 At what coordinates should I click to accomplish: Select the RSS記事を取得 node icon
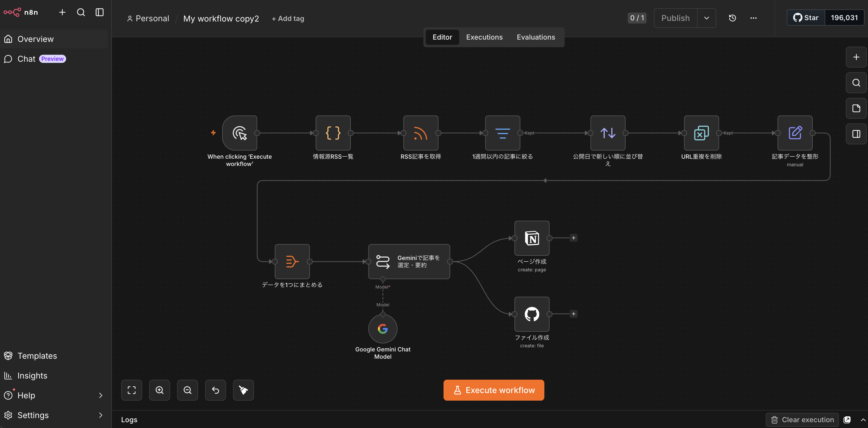coord(421,133)
